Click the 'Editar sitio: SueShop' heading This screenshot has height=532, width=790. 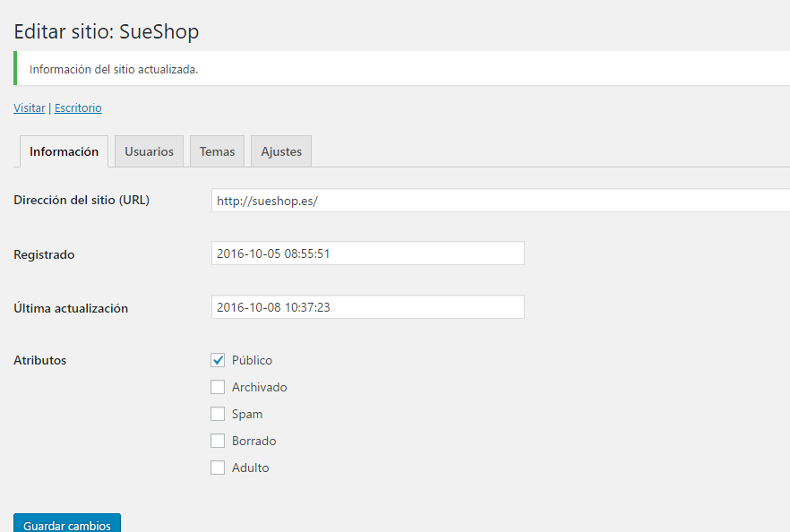pyautogui.click(x=107, y=31)
